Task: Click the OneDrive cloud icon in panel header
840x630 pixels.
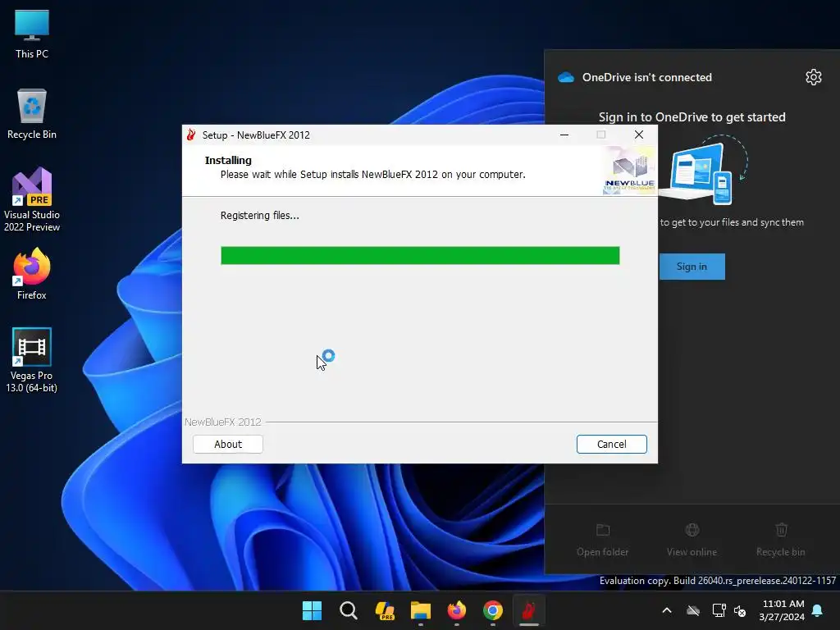Action: (x=566, y=77)
